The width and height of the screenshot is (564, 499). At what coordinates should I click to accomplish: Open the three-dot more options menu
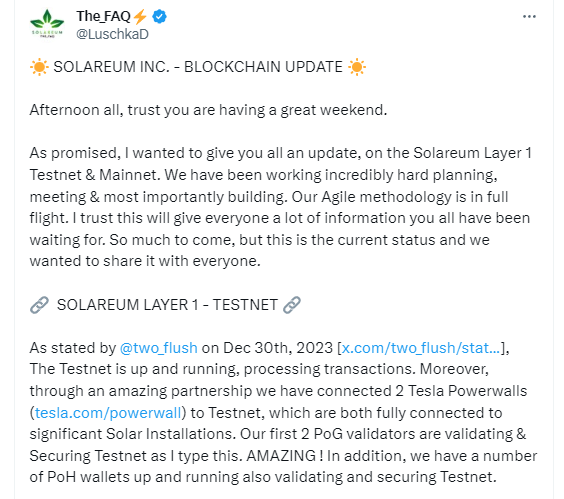point(529,17)
